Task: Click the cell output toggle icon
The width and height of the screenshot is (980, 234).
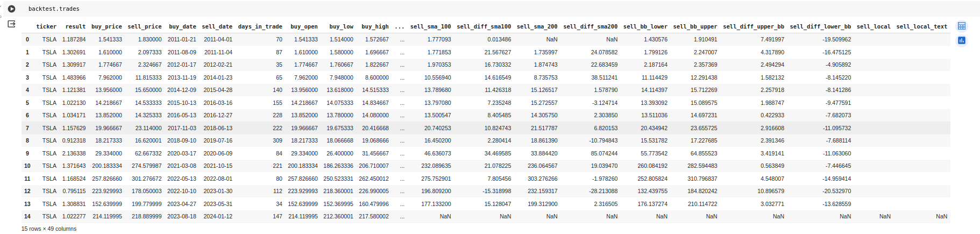Action: tap(11, 24)
